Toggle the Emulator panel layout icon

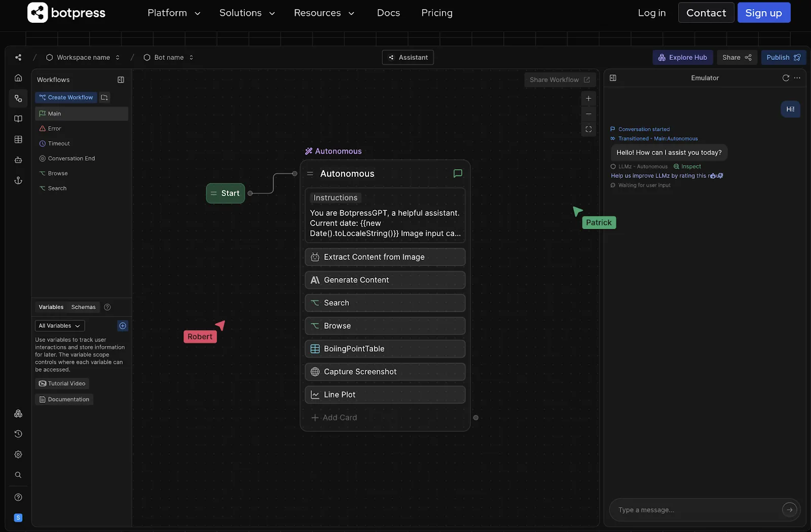tap(613, 78)
